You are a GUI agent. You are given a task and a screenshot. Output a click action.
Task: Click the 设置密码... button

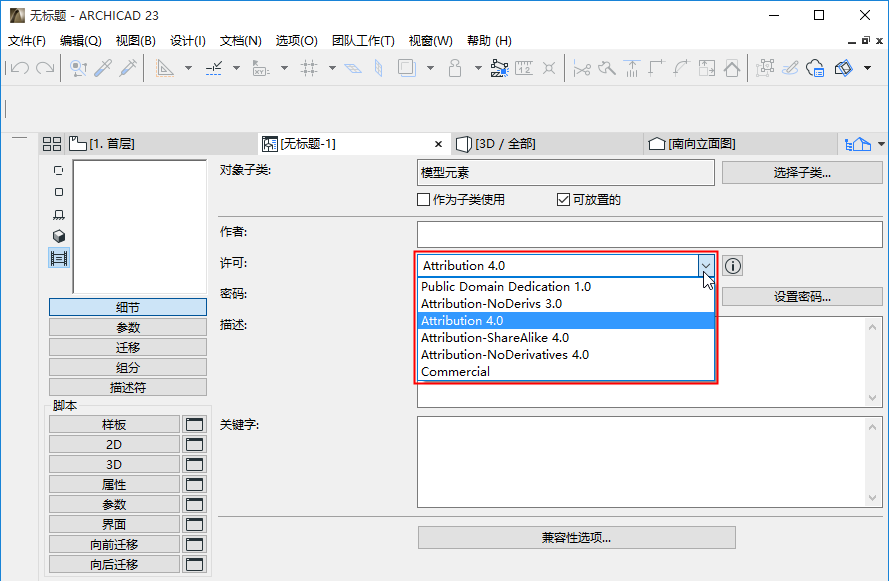click(802, 296)
